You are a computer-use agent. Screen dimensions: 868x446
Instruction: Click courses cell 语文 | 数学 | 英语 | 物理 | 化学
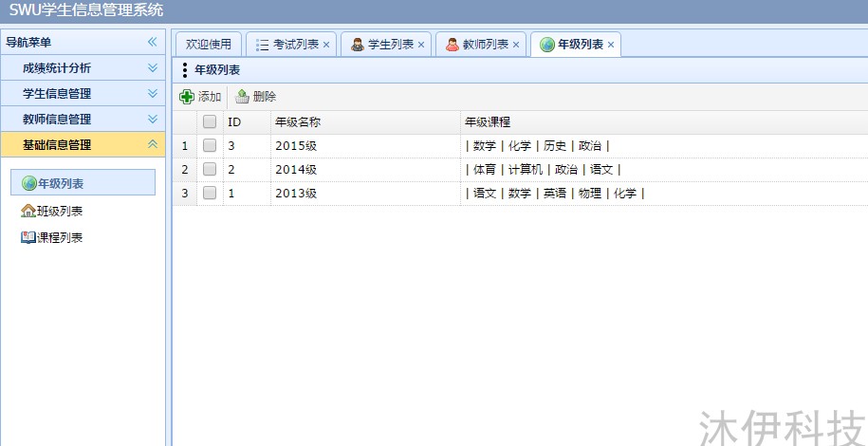click(x=555, y=194)
